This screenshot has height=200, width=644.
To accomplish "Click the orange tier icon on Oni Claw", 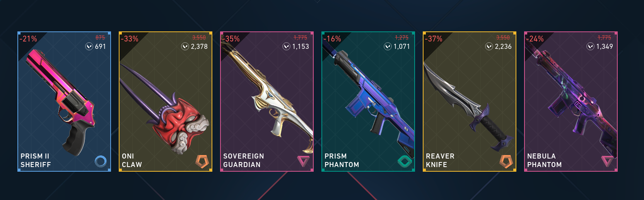I will [x=202, y=161].
